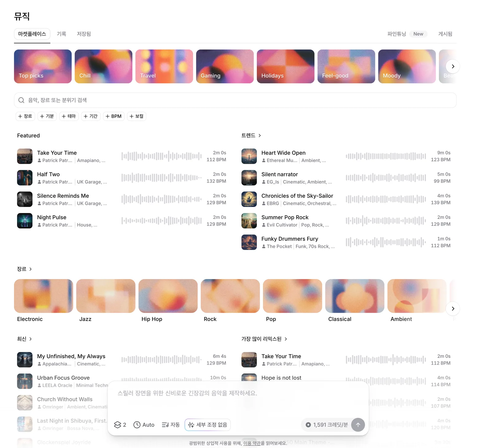
Task: Change the 자동 lyrics setting
Action: 171,425
